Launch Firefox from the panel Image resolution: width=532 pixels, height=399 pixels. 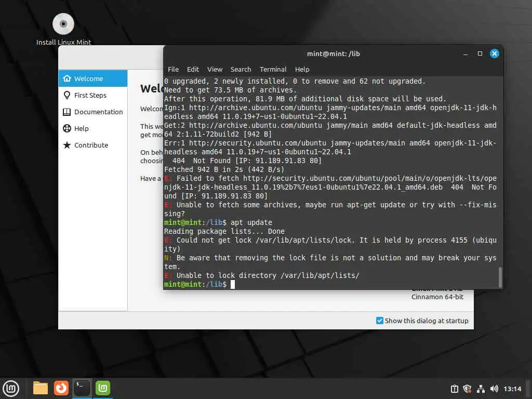[x=61, y=388]
